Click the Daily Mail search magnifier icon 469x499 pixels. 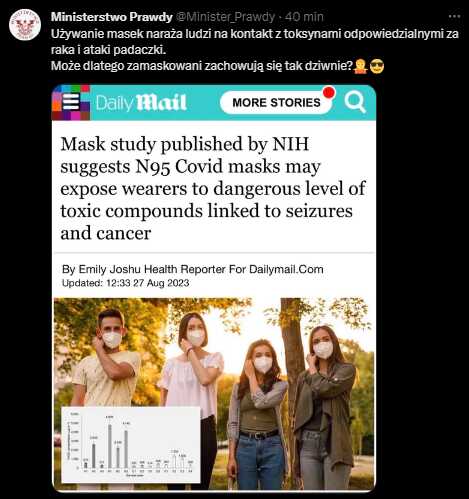[355, 102]
